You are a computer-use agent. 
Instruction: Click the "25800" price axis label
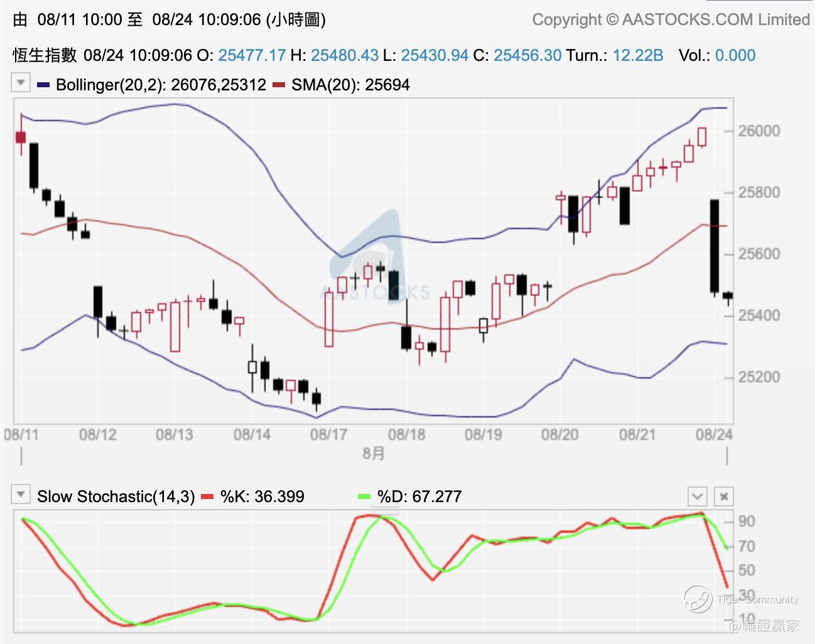click(760, 193)
